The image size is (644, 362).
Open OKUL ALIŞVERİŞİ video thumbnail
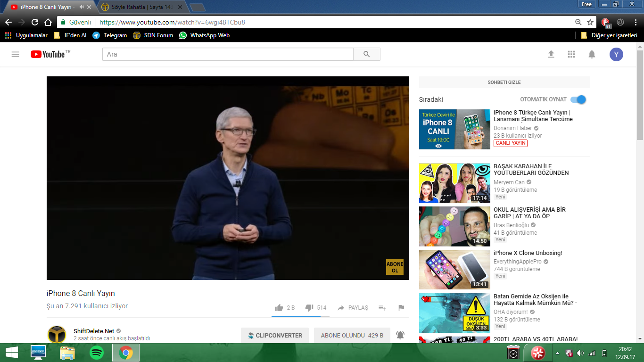tap(454, 226)
